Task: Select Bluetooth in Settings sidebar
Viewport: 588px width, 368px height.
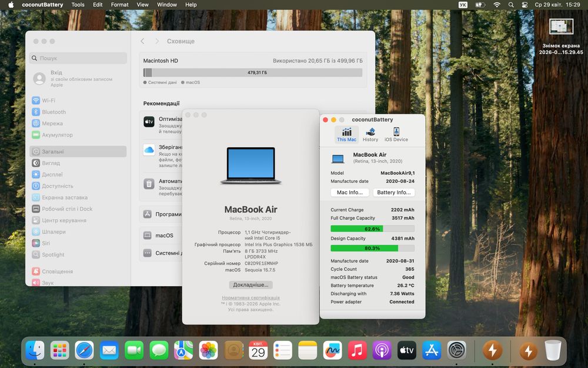Action: click(78, 112)
